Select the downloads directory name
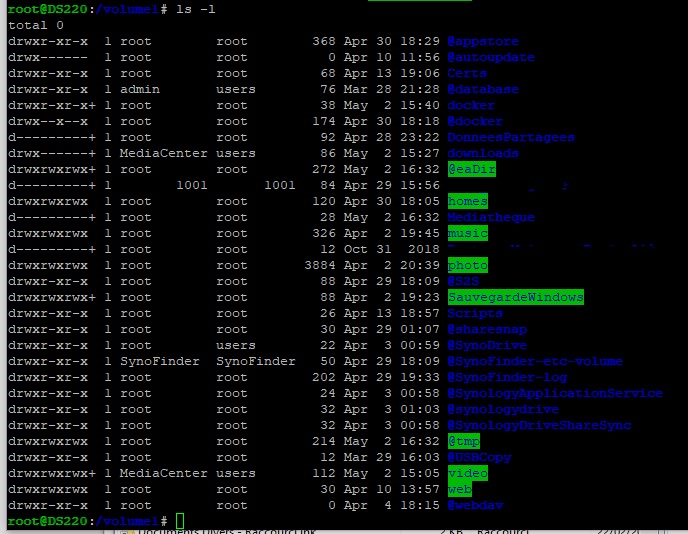This screenshot has height=534, width=688. coord(483,154)
